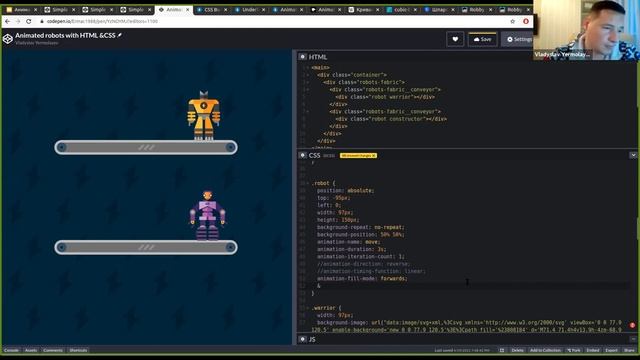This screenshot has width=640, height=360.
Task: Click pen title 'Animated robots with HTML &CSS'
Action: point(65,36)
